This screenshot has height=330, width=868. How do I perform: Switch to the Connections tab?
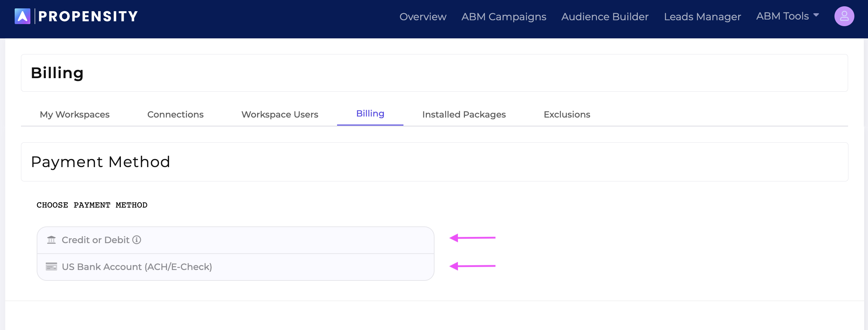click(x=175, y=114)
